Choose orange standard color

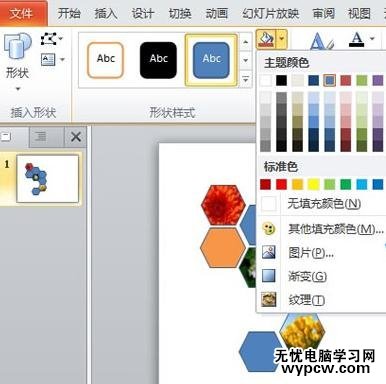click(x=298, y=184)
